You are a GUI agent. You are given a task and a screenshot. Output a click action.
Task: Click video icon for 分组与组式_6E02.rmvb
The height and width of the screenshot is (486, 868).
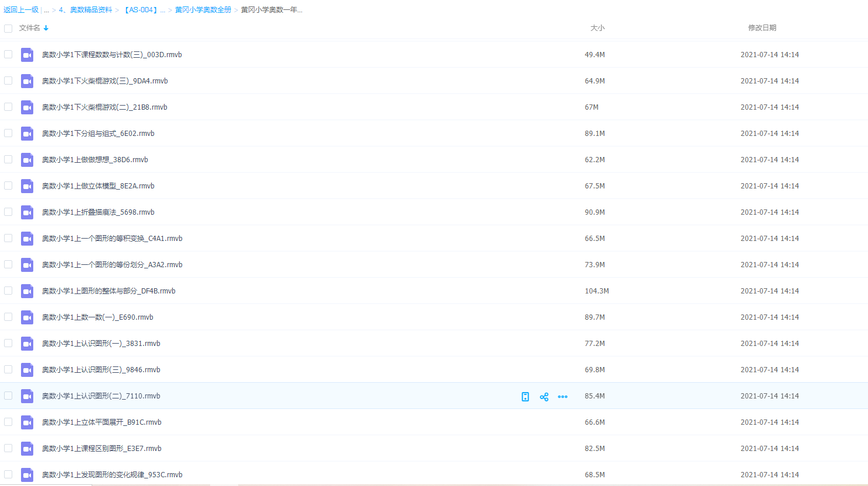click(x=27, y=134)
